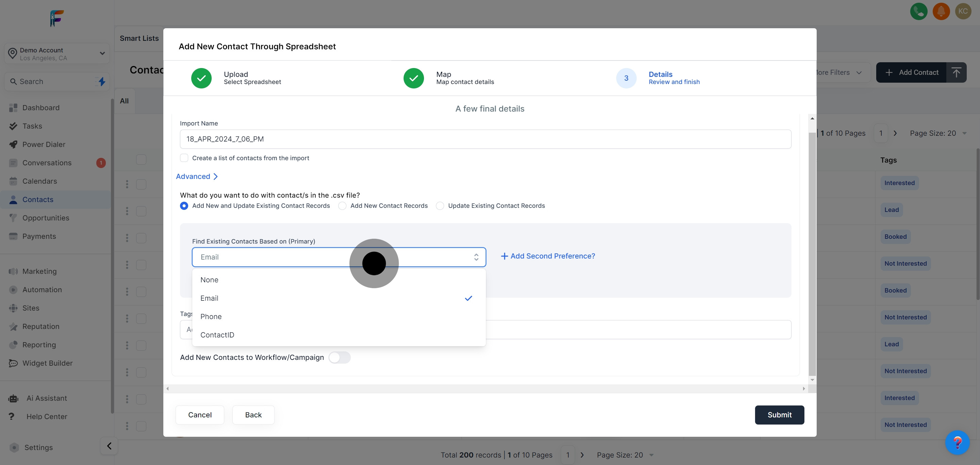980x465 pixels.
Task: Click the blue help question mark bubble
Action: point(957,442)
